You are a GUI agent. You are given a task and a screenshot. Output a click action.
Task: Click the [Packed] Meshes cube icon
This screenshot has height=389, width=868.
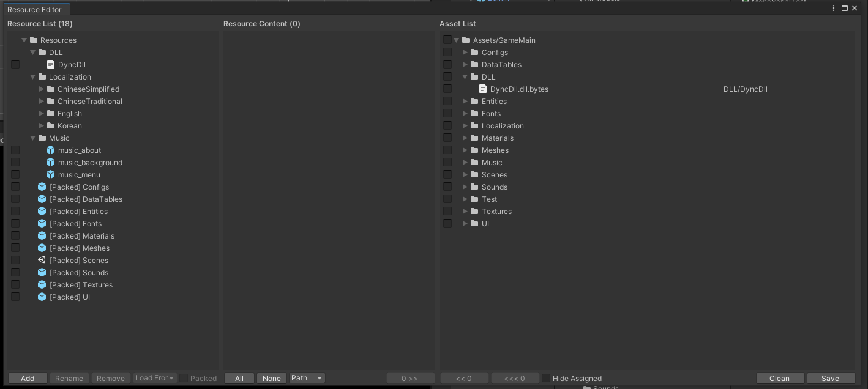(42, 248)
